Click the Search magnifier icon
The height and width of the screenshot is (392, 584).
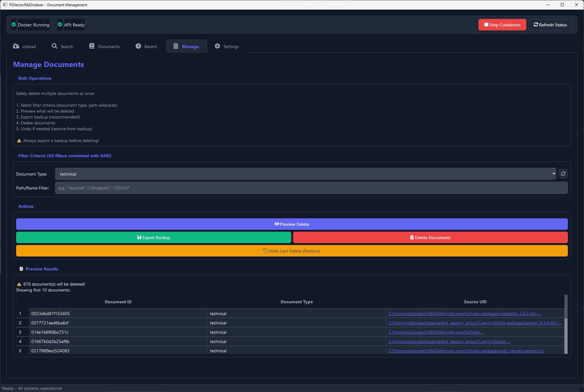point(55,46)
